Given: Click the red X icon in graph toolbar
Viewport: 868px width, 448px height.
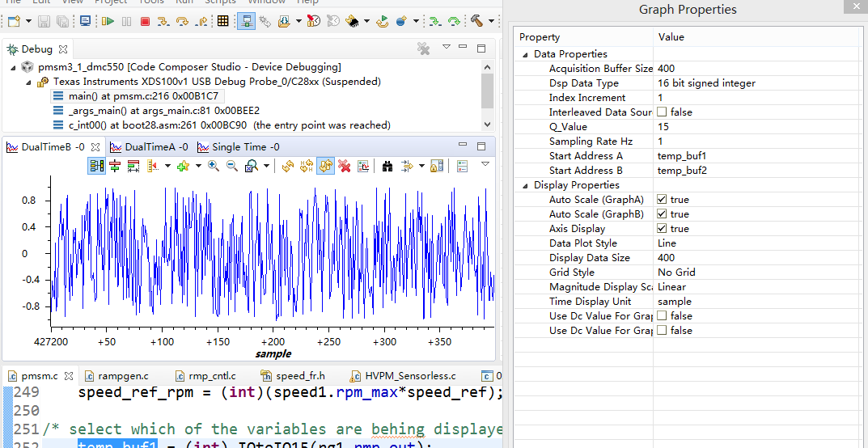Looking at the screenshot, I should [x=345, y=166].
